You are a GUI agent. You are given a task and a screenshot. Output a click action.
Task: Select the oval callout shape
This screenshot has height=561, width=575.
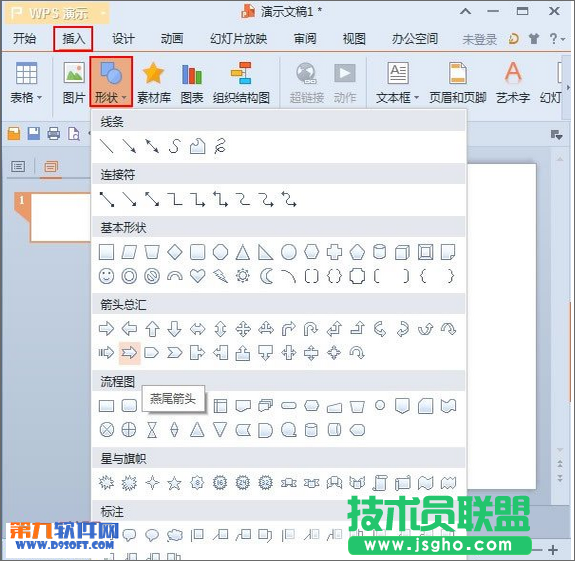point(152,535)
